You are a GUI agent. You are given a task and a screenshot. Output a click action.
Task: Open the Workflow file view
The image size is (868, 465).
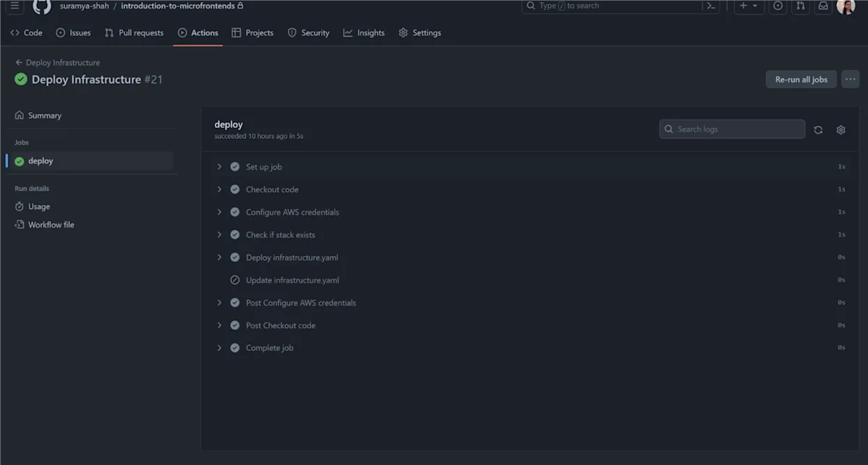pos(45,225)
